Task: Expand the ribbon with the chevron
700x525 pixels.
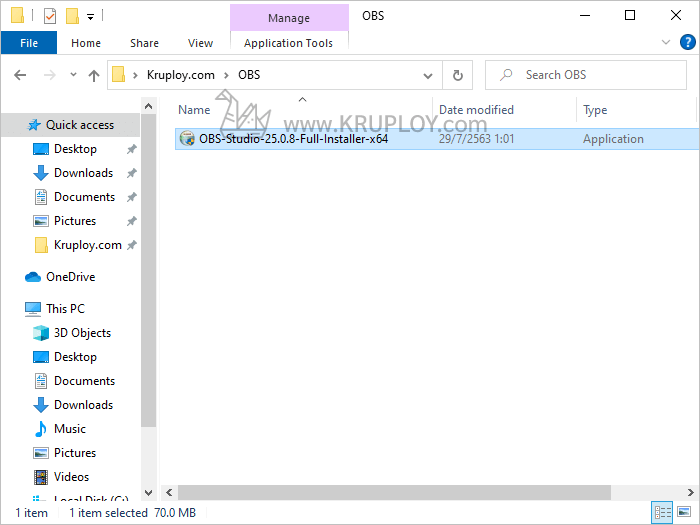Action: click(666, 42)
